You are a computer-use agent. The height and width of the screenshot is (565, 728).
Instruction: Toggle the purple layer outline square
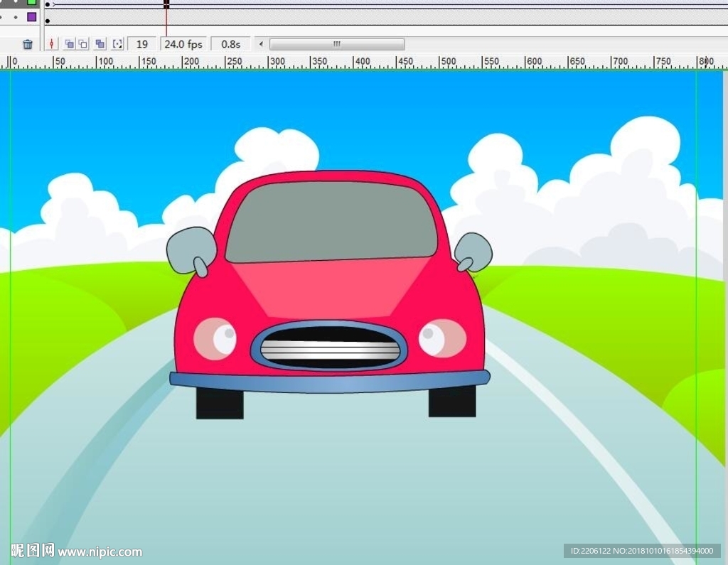click(31, 16)
